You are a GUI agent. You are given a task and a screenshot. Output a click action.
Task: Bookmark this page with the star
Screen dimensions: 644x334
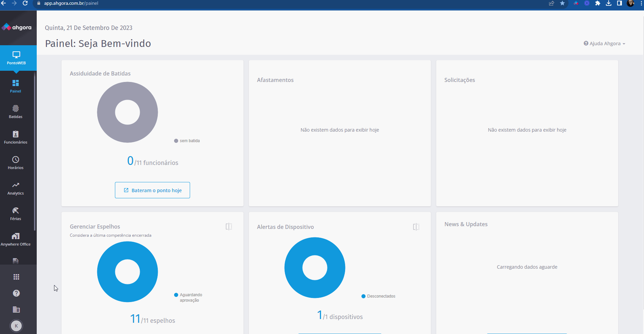click(x=562, y=3)
